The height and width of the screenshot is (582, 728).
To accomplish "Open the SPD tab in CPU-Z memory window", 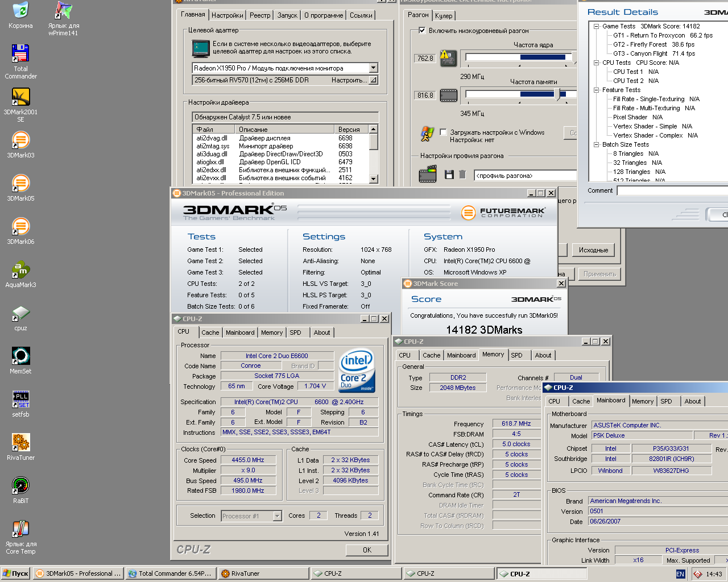I will click(x=516, y=355).
